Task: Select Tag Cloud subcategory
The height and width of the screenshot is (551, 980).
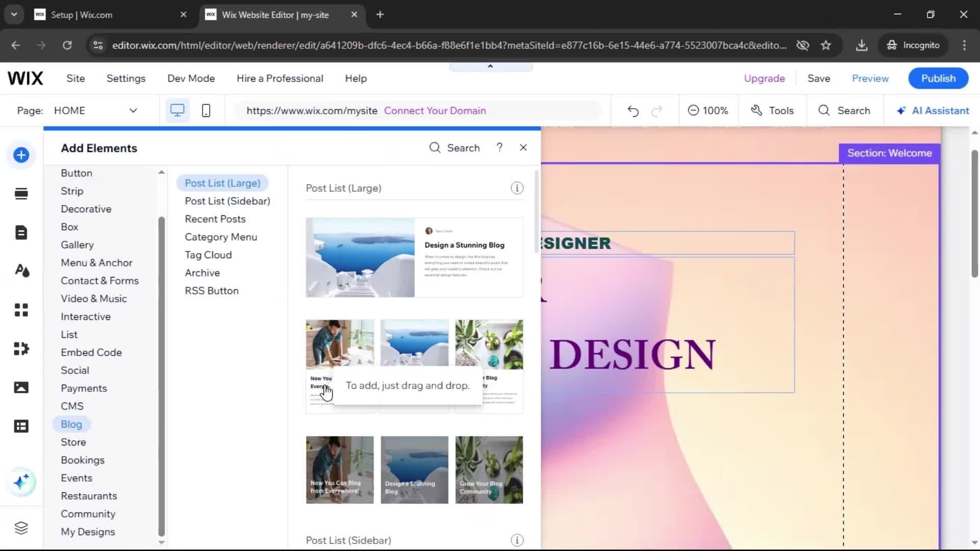Action: pyautogui.click(x=208, y=255)
